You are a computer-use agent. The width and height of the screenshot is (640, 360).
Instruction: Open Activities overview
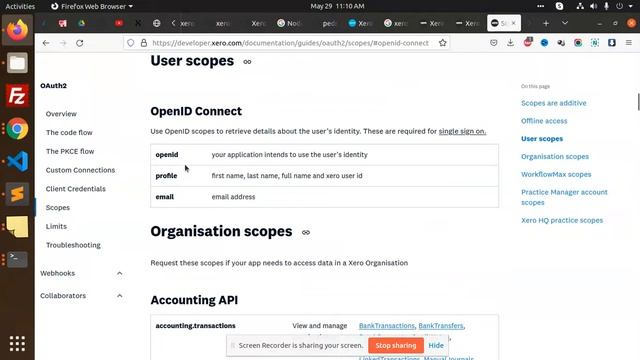tap(20, 6)
